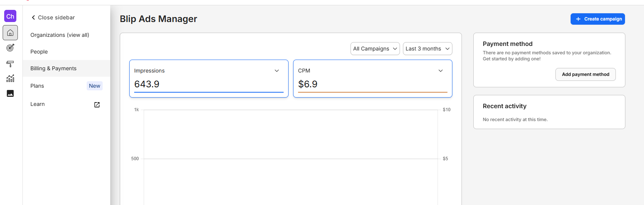Click the external link icon beside Learn
Image resolution: width=644 pixels, height=205 pixels.
(97, 104)
